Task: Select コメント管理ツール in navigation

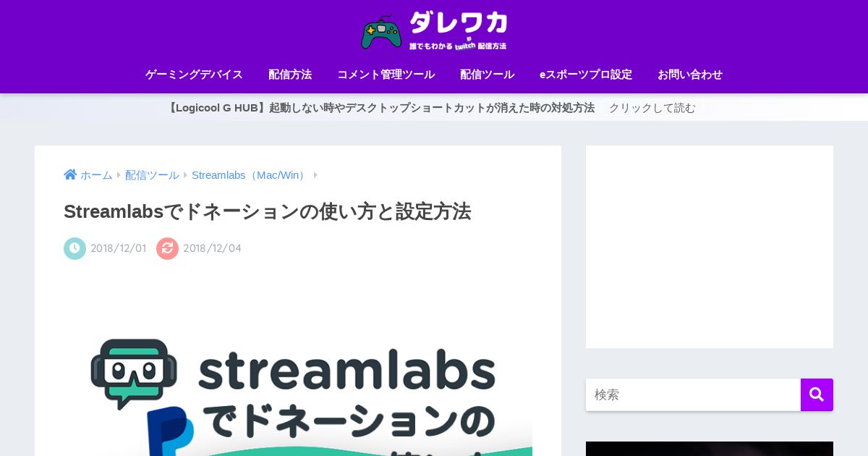Action: (386, 75)
